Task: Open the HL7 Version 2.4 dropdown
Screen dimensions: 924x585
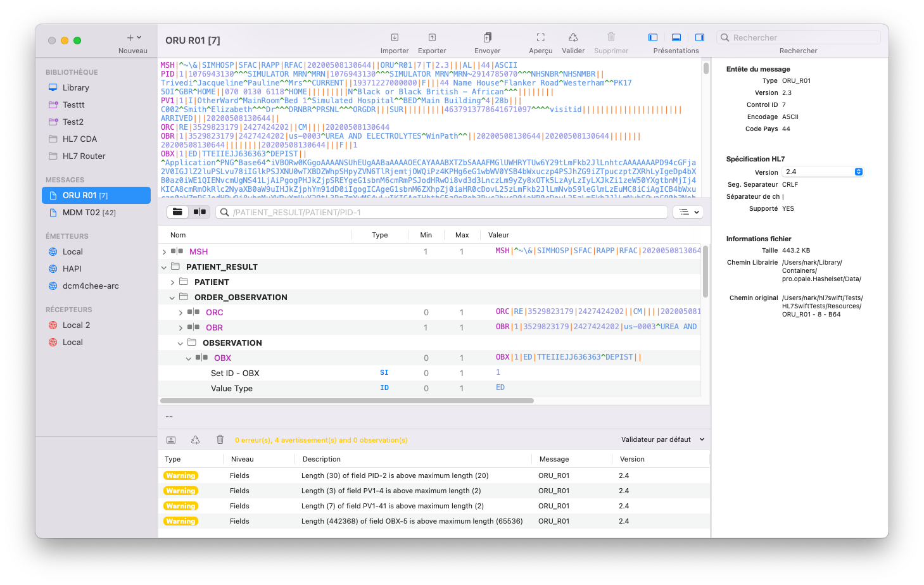Action: tap(823, 172)
